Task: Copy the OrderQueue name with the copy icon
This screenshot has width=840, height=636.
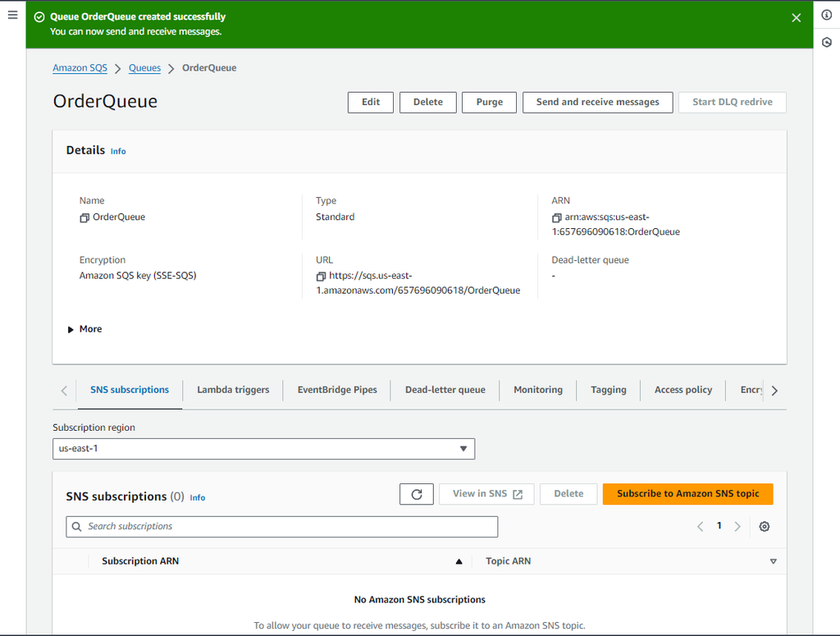Action: click(x=84, y=217)
